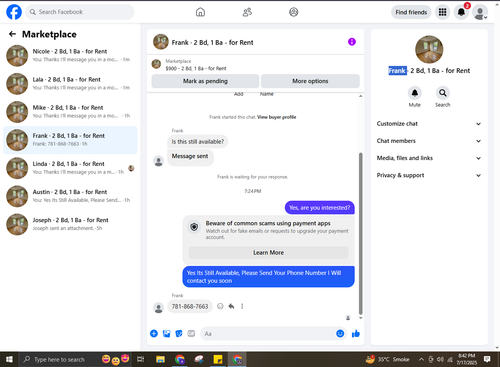Click More options button
Viewport: 500px width, 367px height.
[310, 81]
